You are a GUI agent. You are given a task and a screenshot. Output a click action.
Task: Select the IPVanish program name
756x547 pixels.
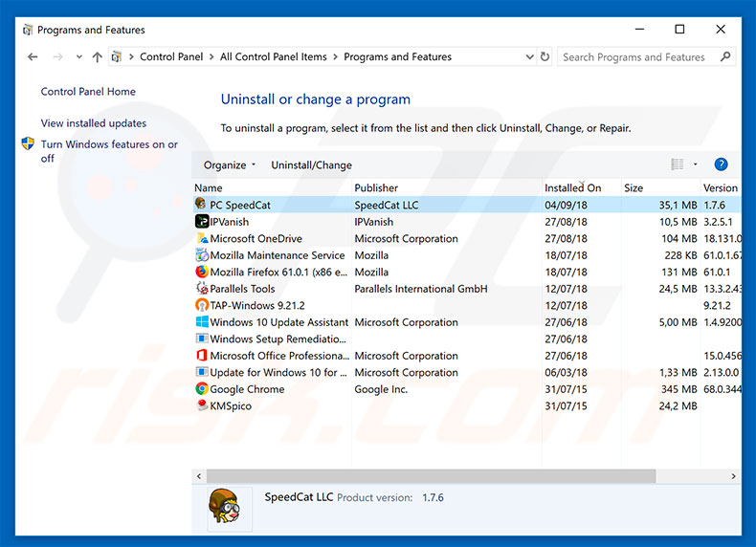coord(230,222)
